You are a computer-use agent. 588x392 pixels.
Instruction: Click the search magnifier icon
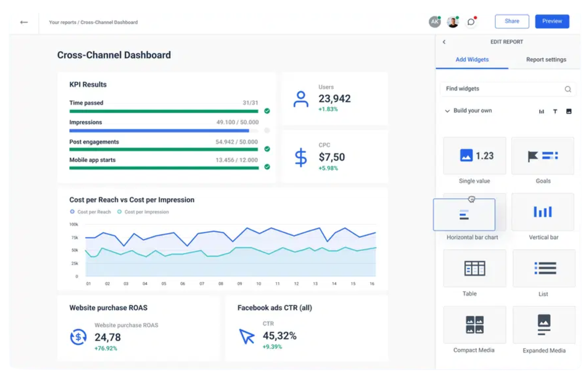568,89
